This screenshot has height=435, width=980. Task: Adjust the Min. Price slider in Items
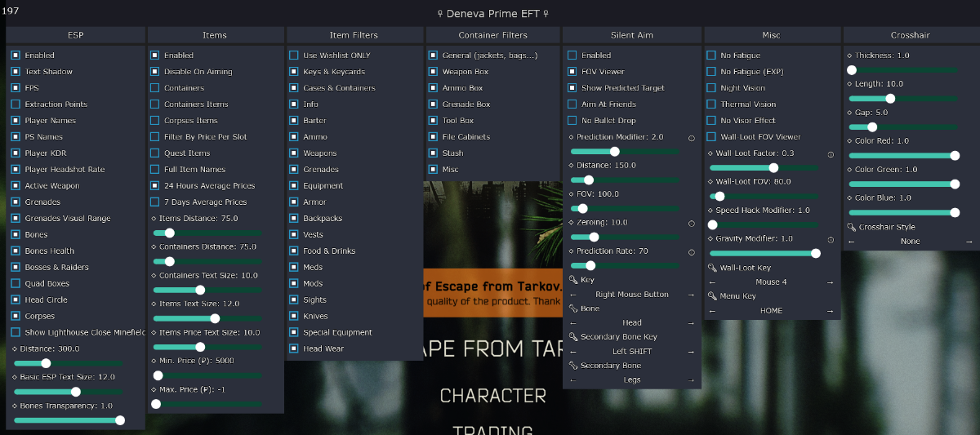tap(207, 375)
